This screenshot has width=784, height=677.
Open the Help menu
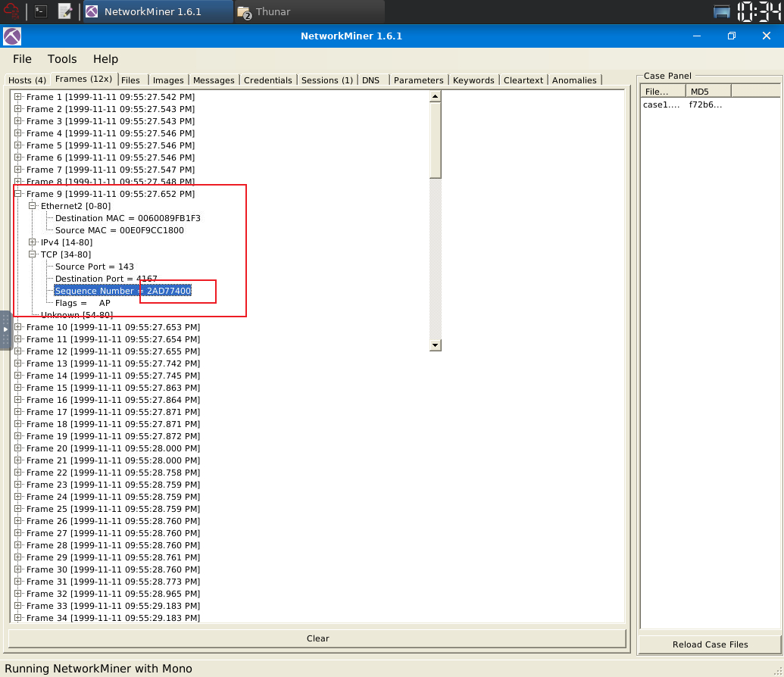pyautogui.click(x=105, y=59)
